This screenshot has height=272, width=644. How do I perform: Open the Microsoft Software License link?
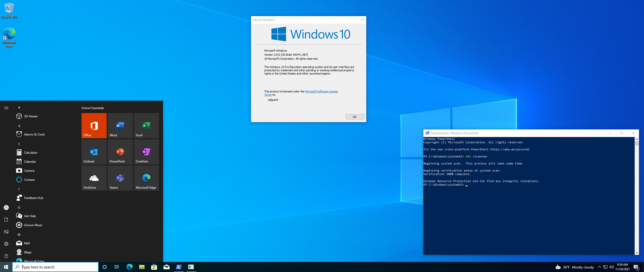[x=321, y=91]
